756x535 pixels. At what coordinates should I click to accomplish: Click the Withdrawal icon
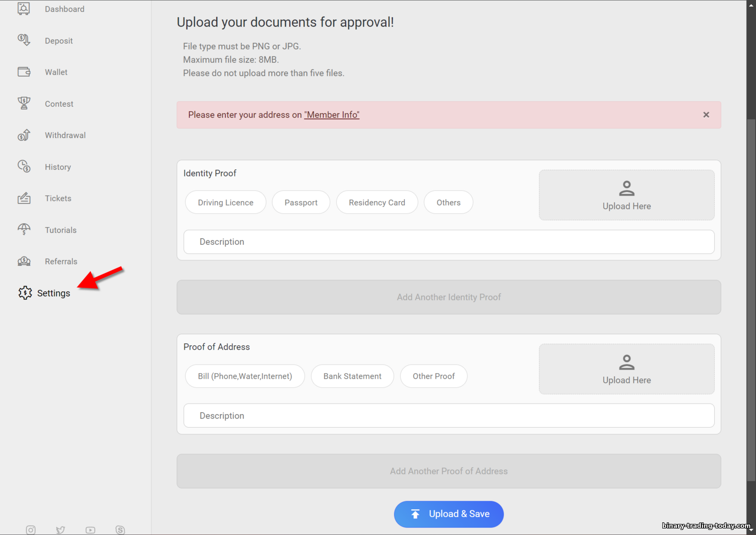tap(24, 135)
